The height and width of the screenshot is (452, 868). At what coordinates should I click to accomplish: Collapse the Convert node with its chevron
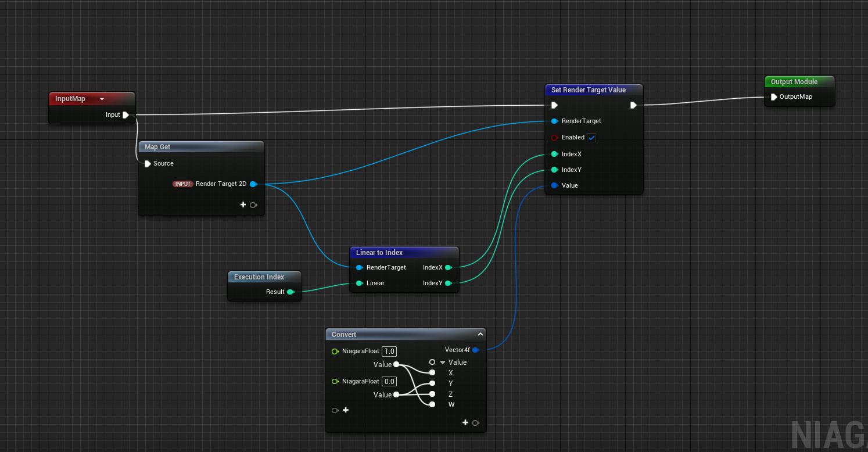[x=480, y=335]
